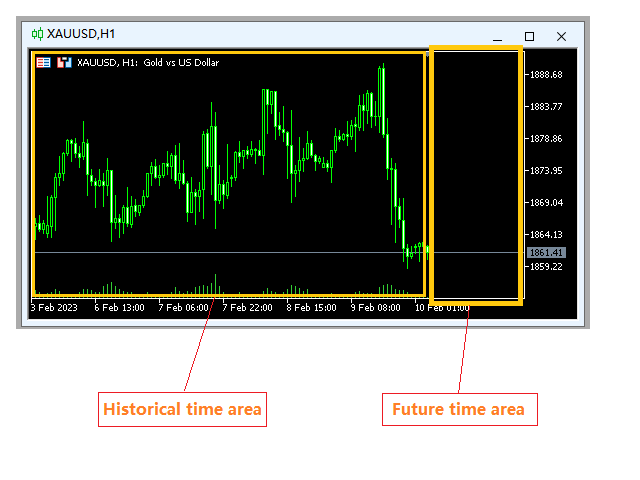This screenshot has width=640, height=480.
Task: Click the 7 Feb 22:00 time label
Action: [247, 308]
